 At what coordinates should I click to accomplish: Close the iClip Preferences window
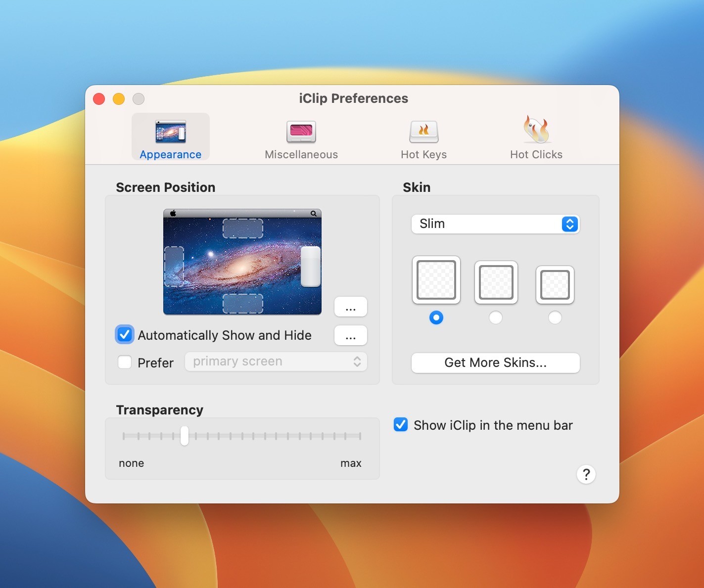pyautogui.click(x=99, y=99)
